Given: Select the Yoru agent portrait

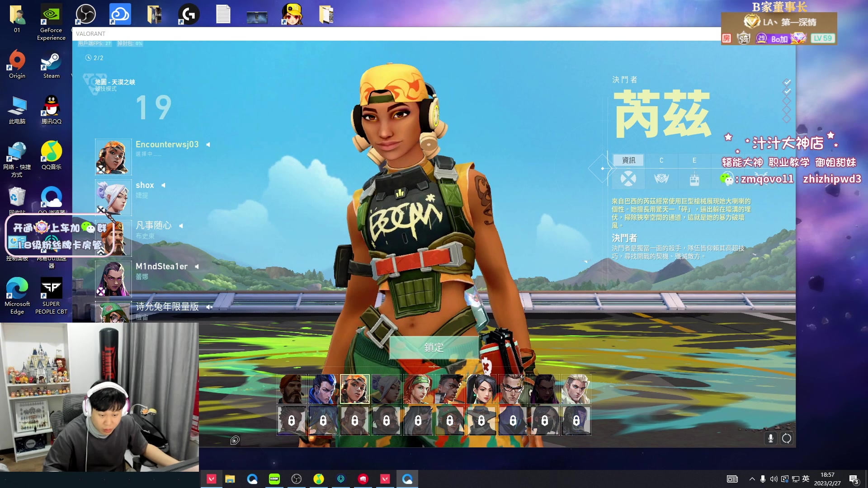Looking at the screenshot, I should [323, 389].
